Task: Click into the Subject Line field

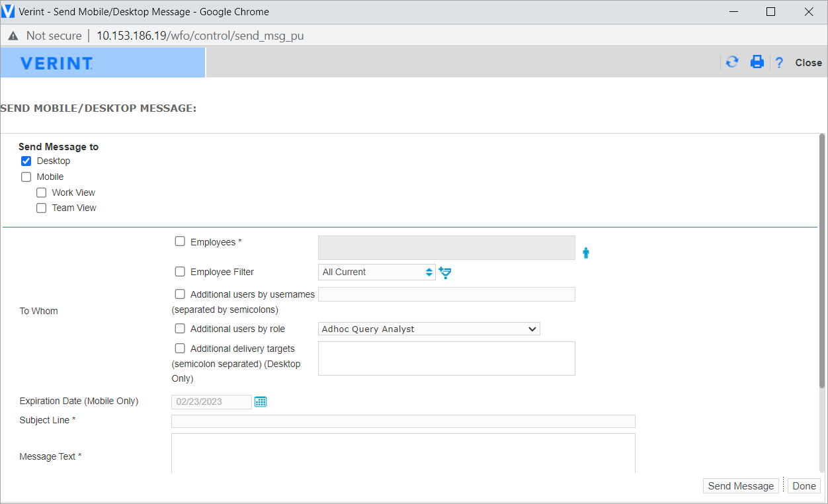Action: click(403, 421)
